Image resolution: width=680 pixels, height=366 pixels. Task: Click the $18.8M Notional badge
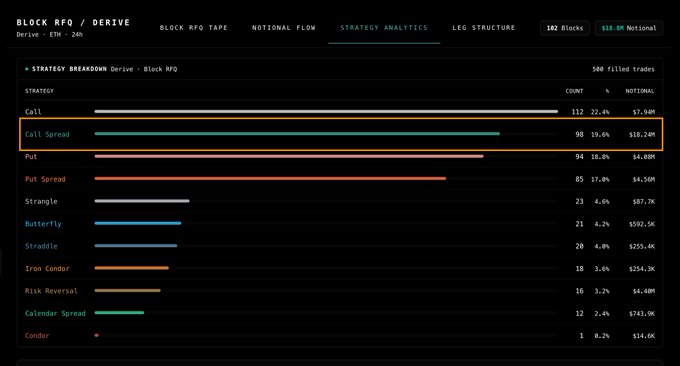629,28
